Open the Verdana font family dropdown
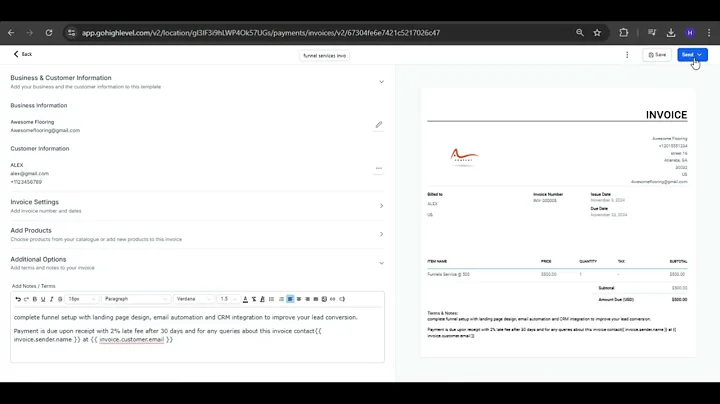Image resolution: width=720 pixels, height=404 pixels. pos(194,299)
